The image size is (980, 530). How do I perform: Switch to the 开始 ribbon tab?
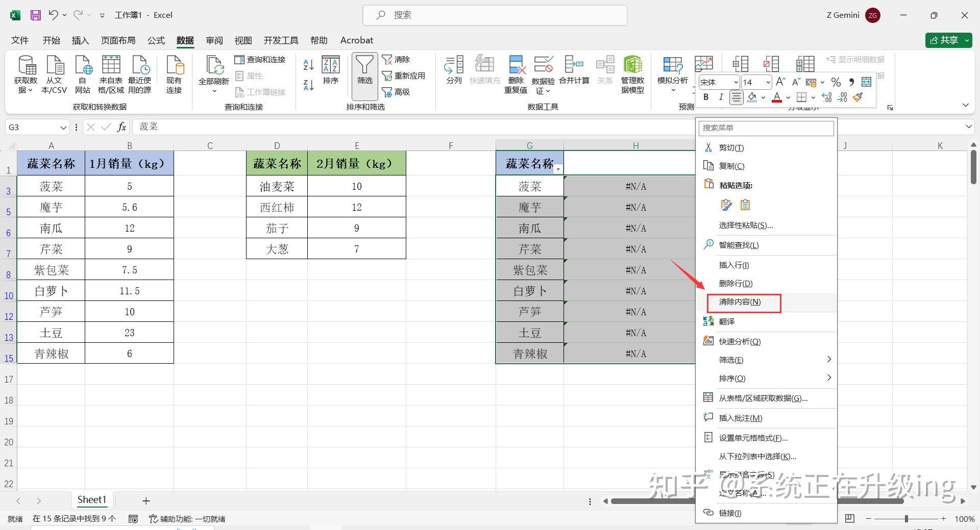51,40
